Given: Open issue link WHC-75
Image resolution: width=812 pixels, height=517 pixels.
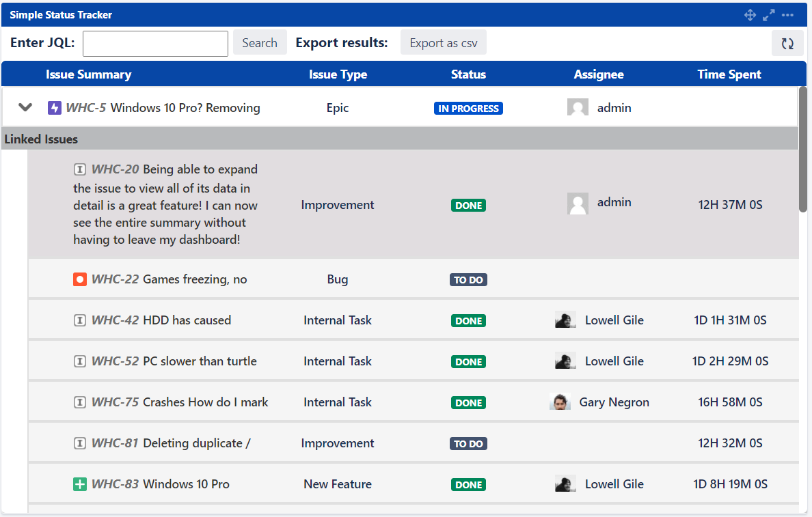Looking at the screenshot, I should tap(116, 402).
